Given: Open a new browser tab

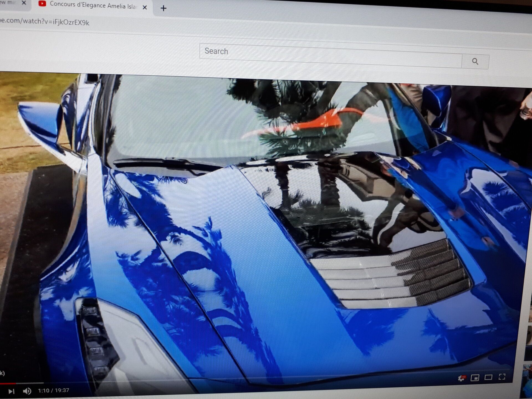Looking at the screenshot, I should tap(163, 8).
